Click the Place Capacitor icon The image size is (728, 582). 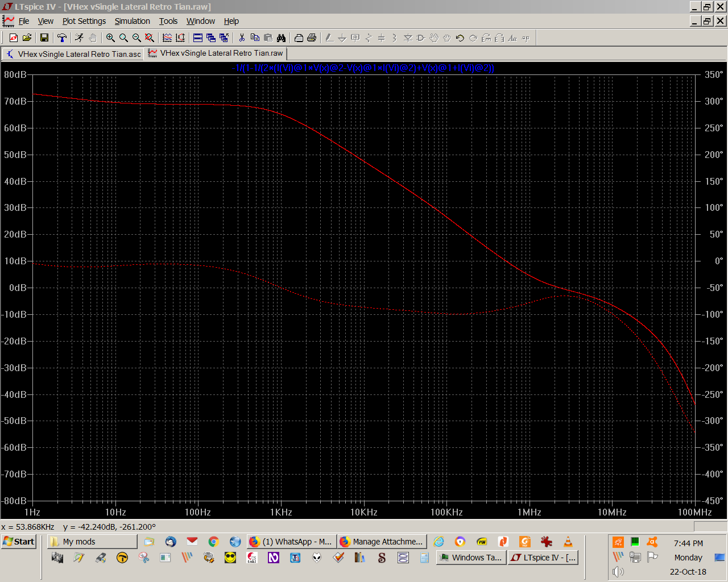[x=382, y=38]
